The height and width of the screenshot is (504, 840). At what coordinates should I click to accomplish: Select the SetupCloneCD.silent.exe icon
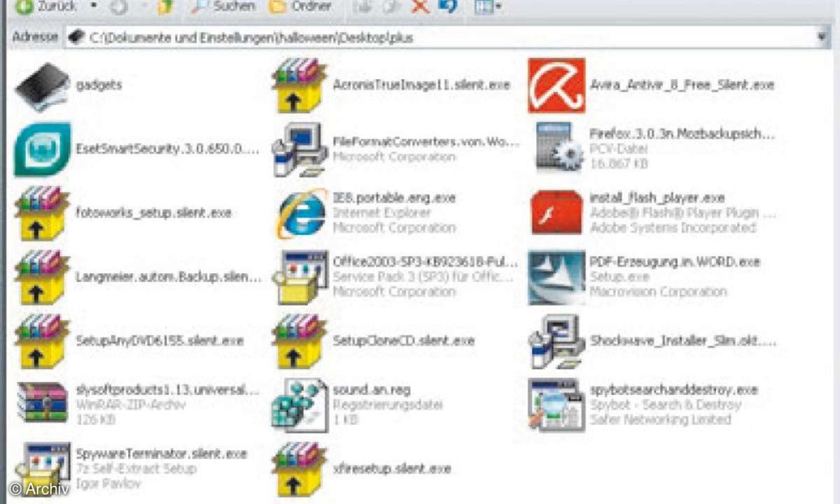[x=299, y=341]
